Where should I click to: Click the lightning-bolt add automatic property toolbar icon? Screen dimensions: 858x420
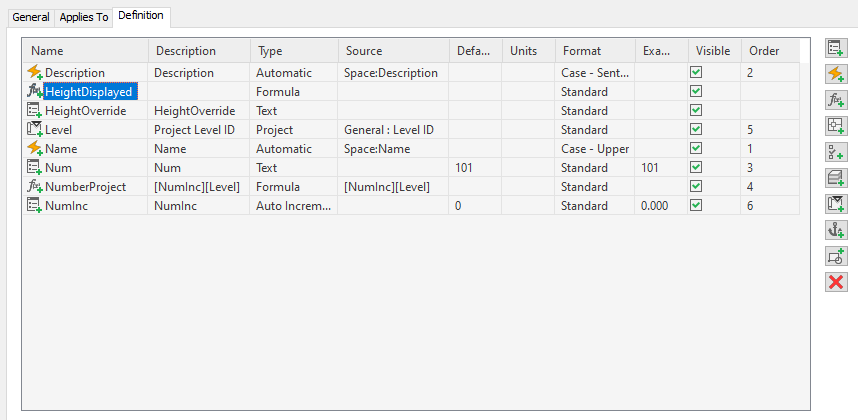(x=836, y=74)
